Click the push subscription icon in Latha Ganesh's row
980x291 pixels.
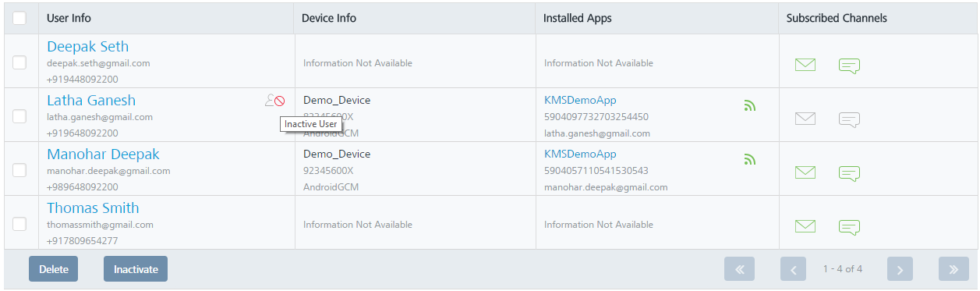tap(750, 105)
